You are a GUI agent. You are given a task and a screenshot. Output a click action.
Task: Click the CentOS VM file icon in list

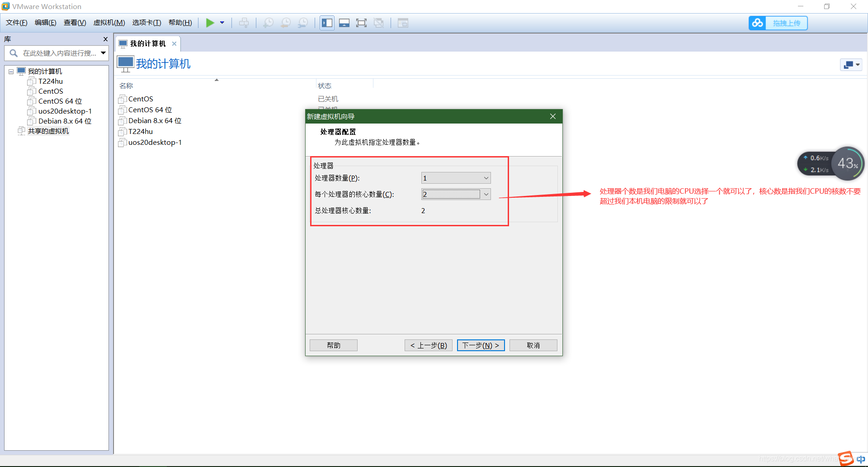[122, 99]
